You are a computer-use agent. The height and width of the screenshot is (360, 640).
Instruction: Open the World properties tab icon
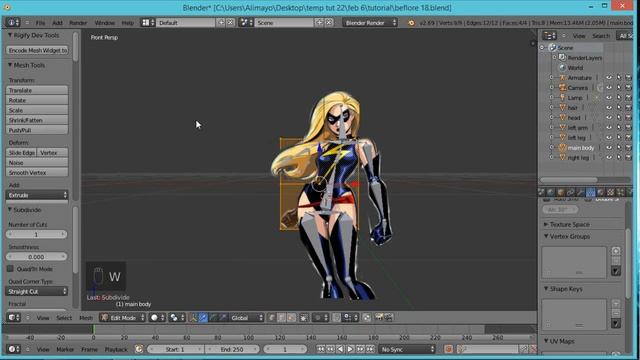(551, 192)
